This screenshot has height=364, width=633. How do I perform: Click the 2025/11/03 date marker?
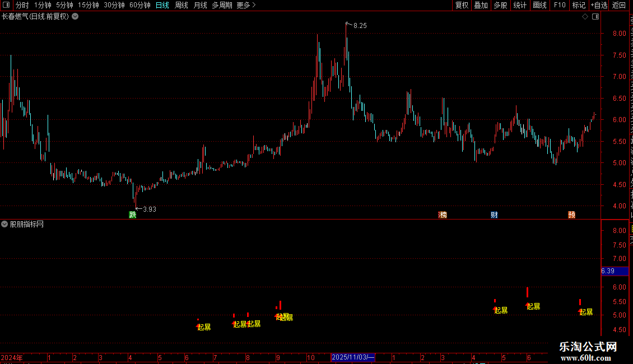(x=353, y=357)
